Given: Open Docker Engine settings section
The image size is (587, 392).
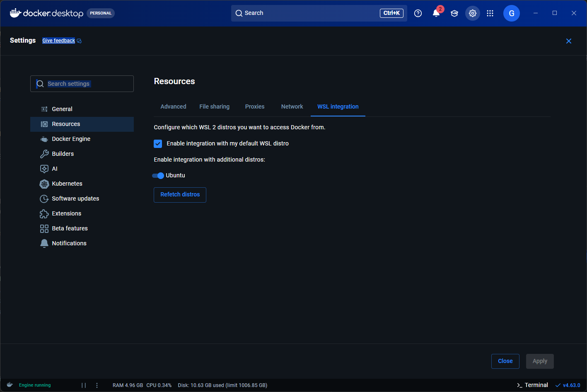Looking at the screenshot, I should (82, 139).
